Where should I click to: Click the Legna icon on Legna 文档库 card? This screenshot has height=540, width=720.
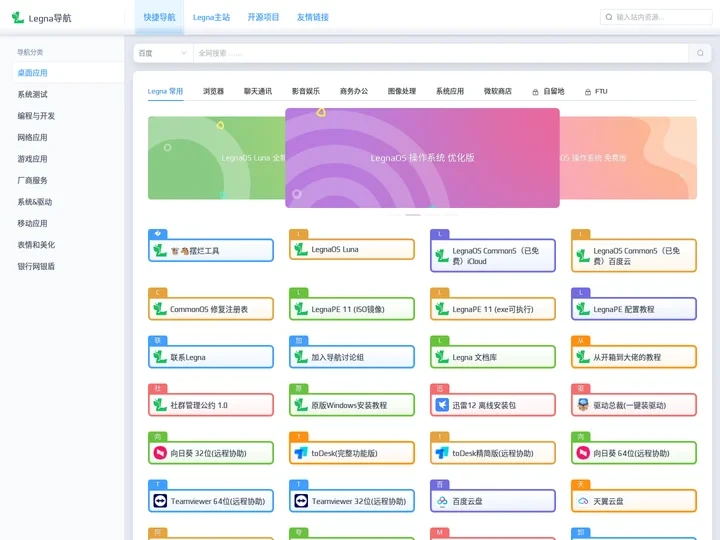click(x=442, y=357)
